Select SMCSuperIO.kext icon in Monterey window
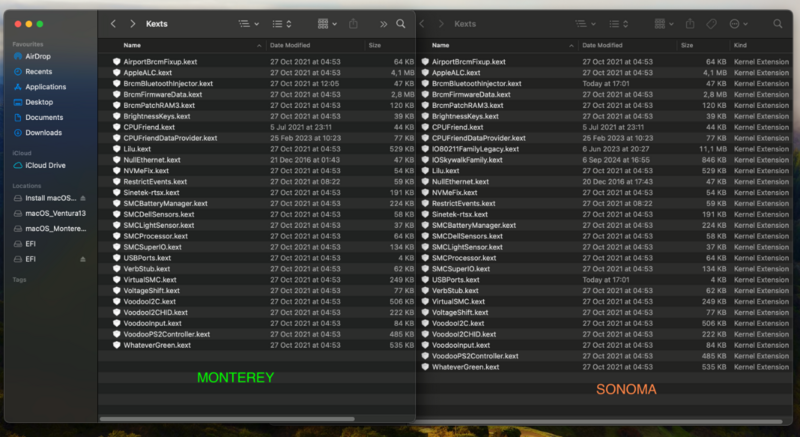The image size is (800, 437). [116, 247]
